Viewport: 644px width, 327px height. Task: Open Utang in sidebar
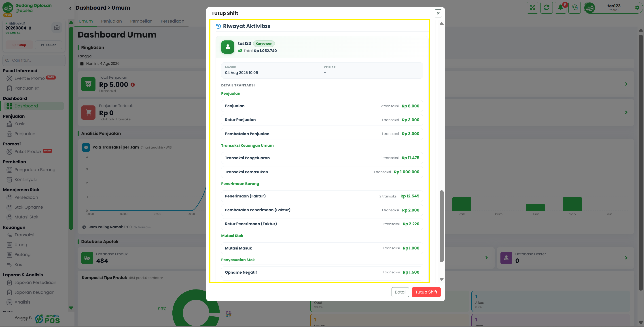coord(21,245)
